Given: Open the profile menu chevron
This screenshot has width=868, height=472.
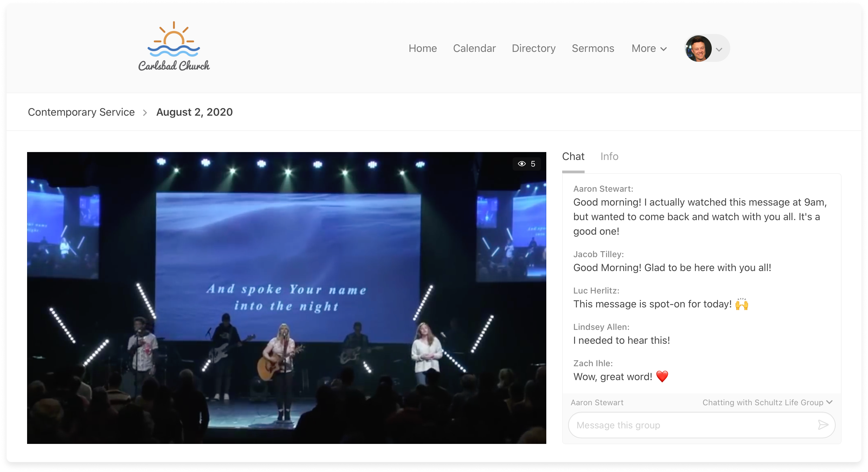Looking at the screenshot, I should point(719,50).
